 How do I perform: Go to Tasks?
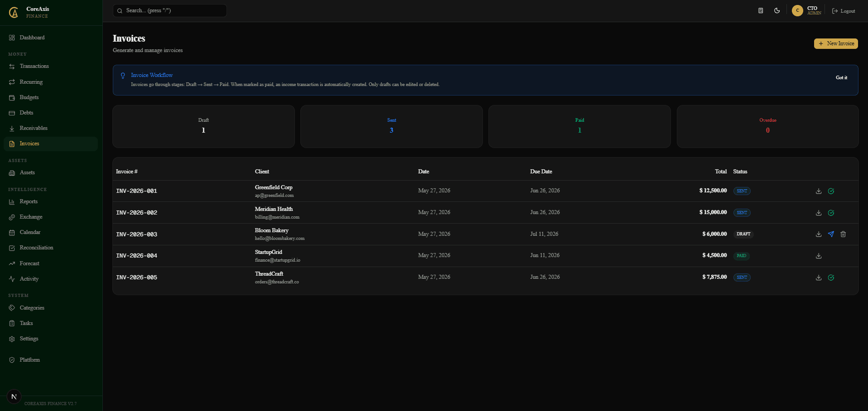(51, 323)
